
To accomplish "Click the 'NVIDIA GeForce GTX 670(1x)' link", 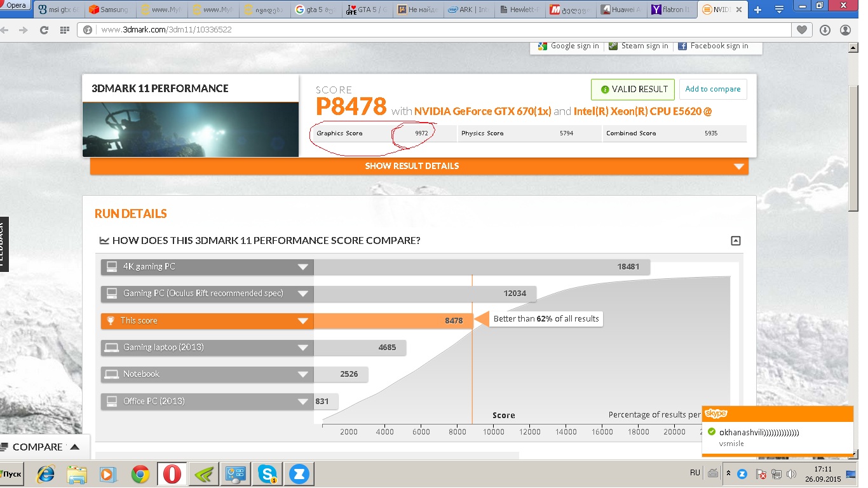I will click(x=482, y=111).
